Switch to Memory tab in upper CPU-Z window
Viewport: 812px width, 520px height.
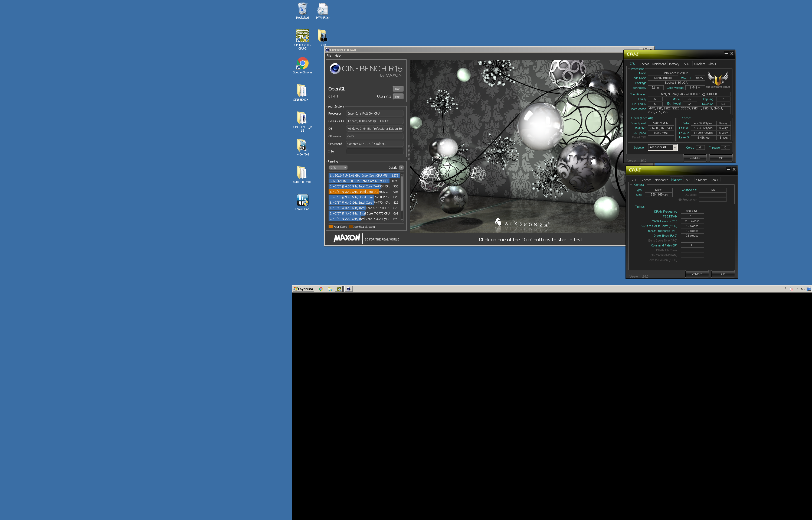[674, 64]
